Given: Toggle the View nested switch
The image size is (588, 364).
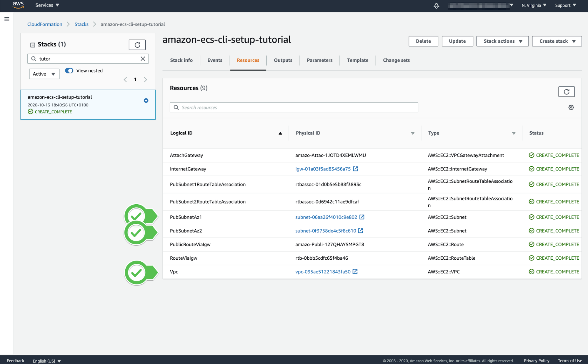Looking at the screenshot, I should (x=69, y=71).
